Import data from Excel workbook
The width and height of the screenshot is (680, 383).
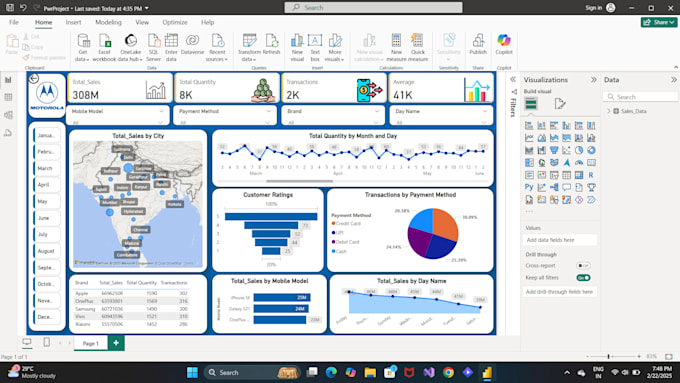[x=105, y=48]
